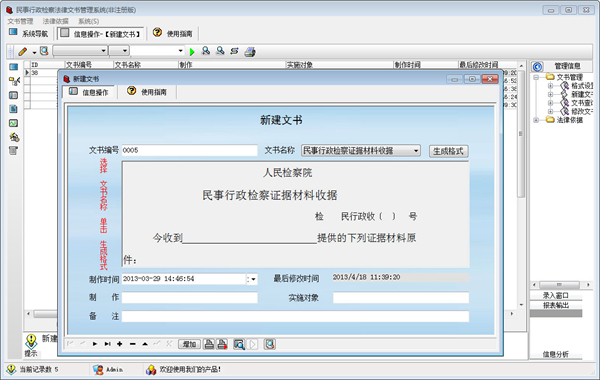The image size is (600, 380).
Task: Click the 当前记录数 lightbulb icon in status bar
Action: click(x=11, y=369)
